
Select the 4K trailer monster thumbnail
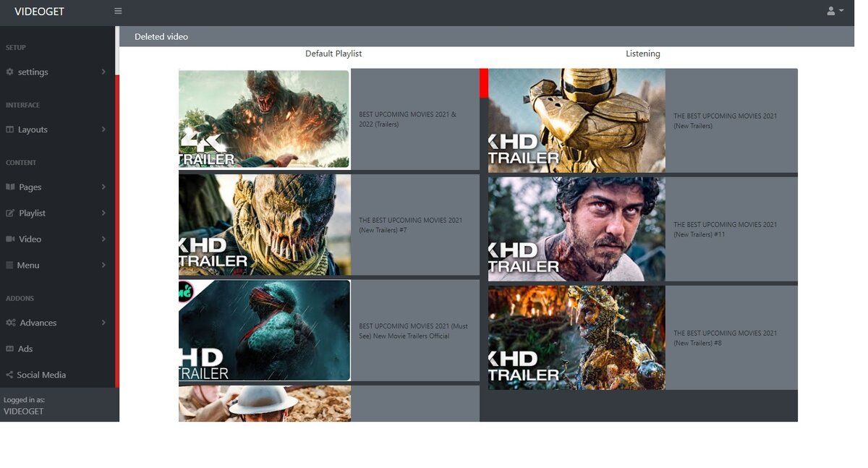tap(264, 119)
